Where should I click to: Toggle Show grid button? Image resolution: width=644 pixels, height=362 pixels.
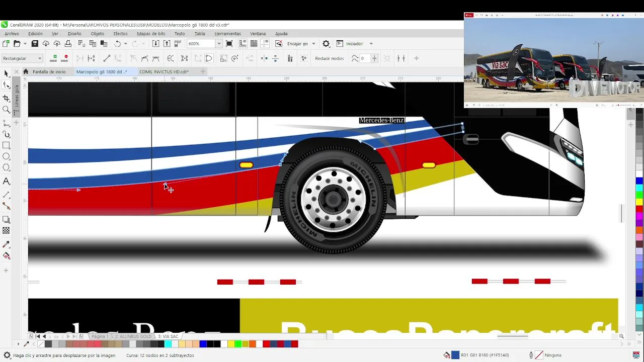coord(254,44)
